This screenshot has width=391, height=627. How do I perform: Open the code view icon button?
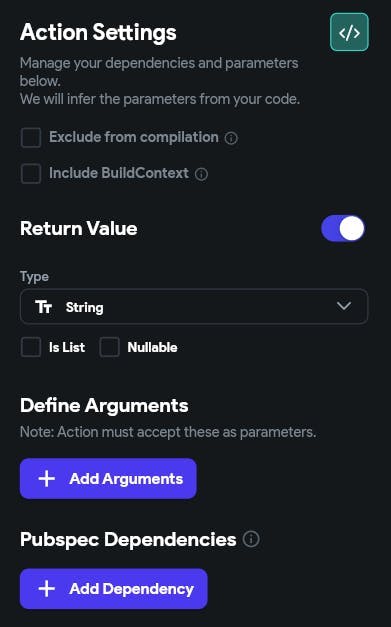point(349,32)
